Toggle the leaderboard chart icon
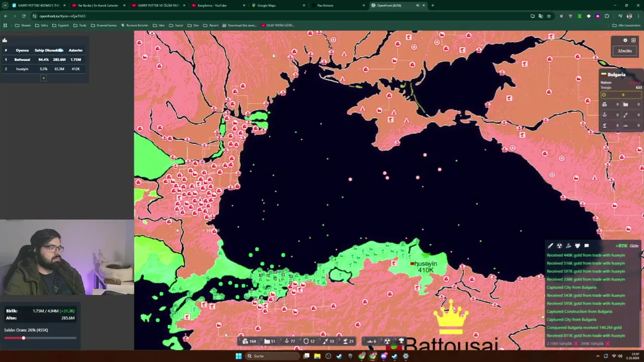The height and width of the screenshot is (362, 644). [5, 40]
